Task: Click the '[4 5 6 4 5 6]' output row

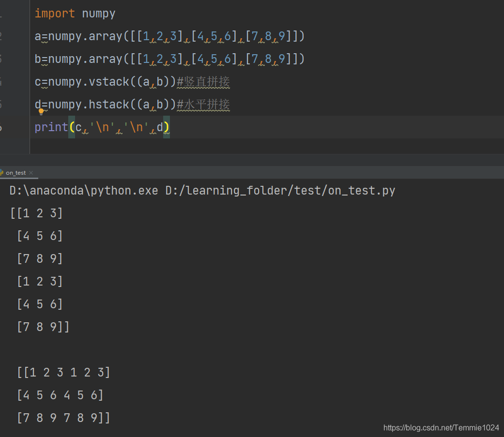Action: click(60, 395)
